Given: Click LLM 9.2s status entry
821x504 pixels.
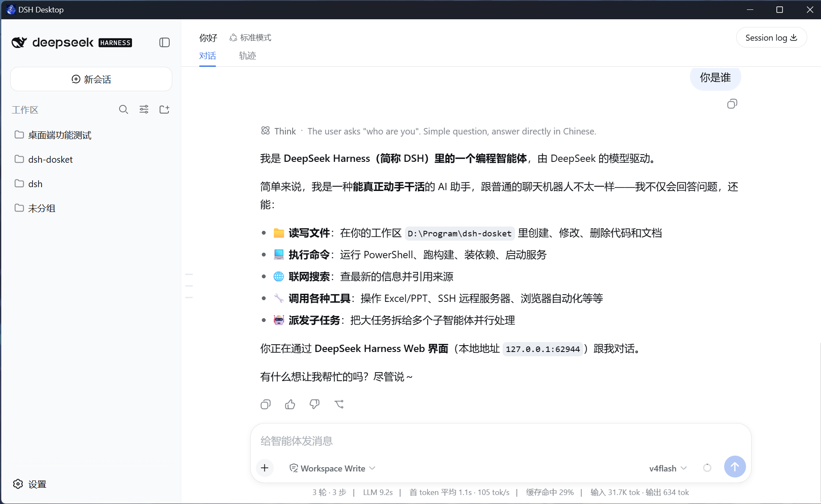Looking at the screenshot, I should click(x=378, y=492).
